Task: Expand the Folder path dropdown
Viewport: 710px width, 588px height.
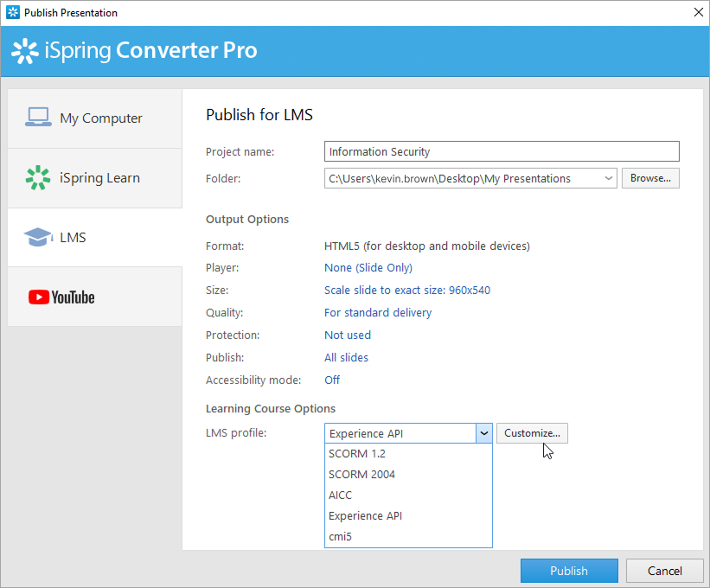Action: coord(609,179)
